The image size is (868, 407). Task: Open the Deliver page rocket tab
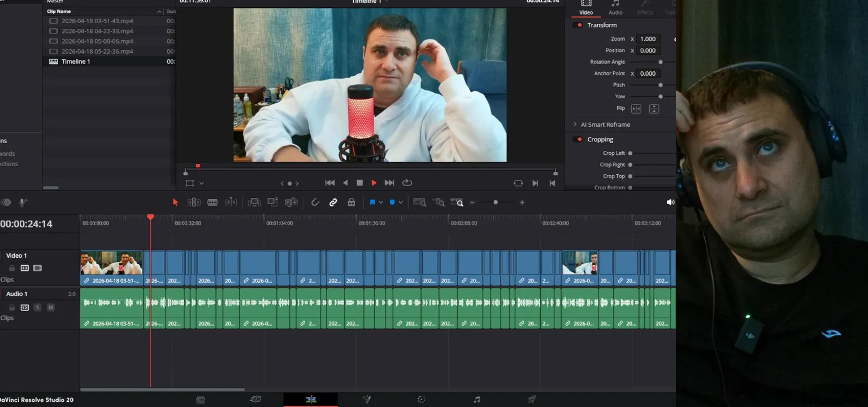532,400
